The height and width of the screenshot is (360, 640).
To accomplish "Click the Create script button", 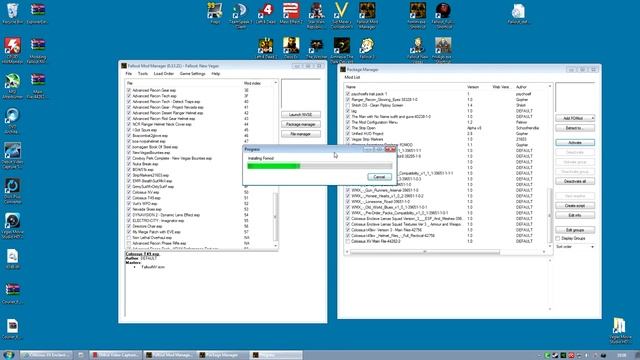I will (x=575, y=206).
